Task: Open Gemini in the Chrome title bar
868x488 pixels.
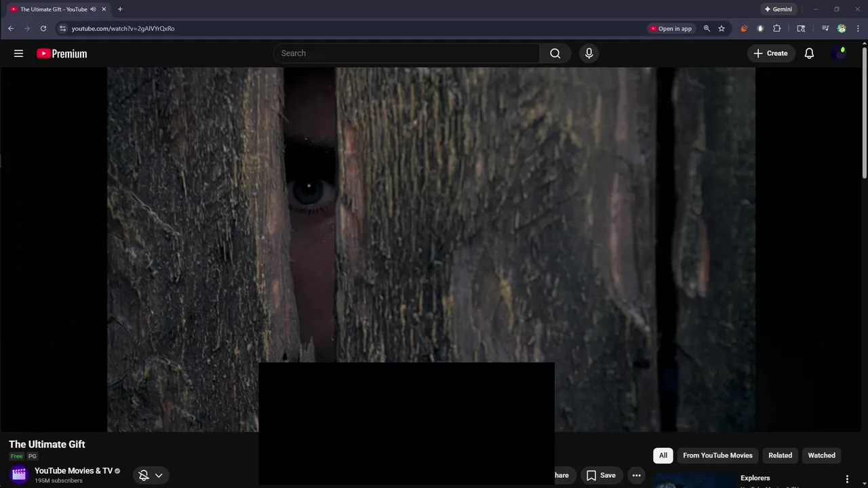Action: coord(778,9)
